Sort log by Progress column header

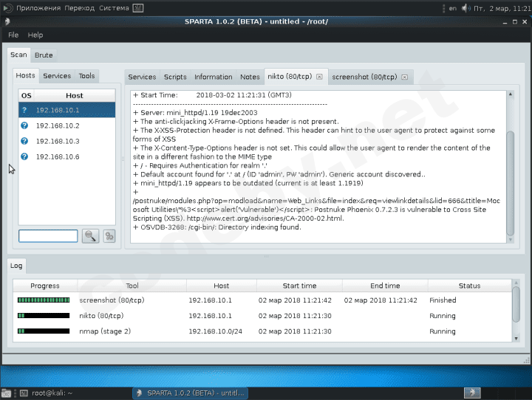[45, 286]
